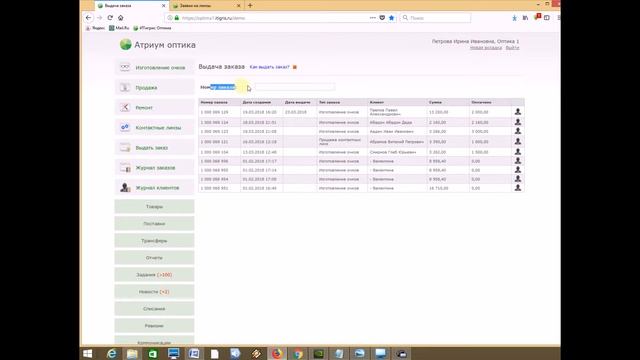Screen dimensions: 640x360
Task: Focus the order number input field
Action: (x=294, y=87)
